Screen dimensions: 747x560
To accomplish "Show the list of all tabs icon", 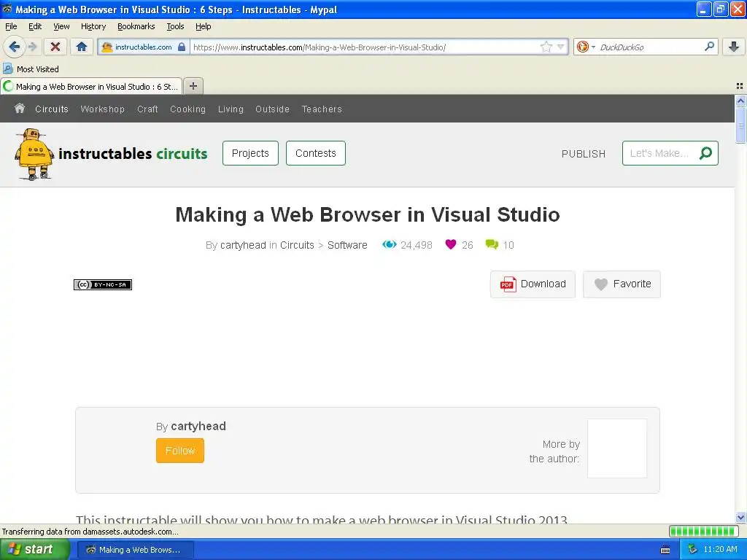I will 740,86.
